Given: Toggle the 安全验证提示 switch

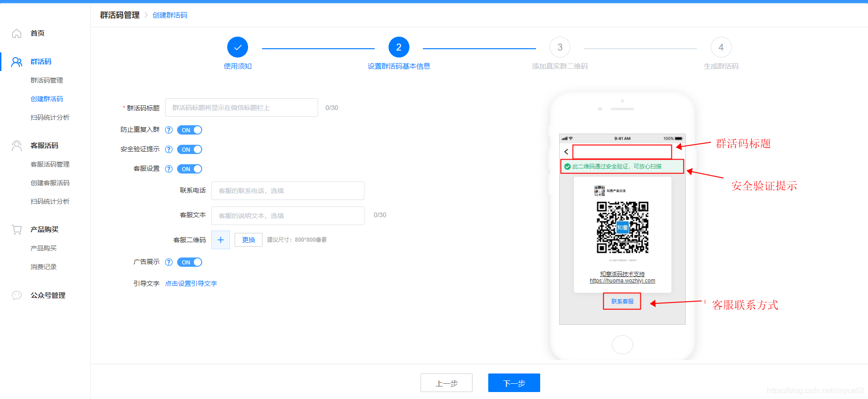Looking at the screenshot, I should (x=190, y=149).
